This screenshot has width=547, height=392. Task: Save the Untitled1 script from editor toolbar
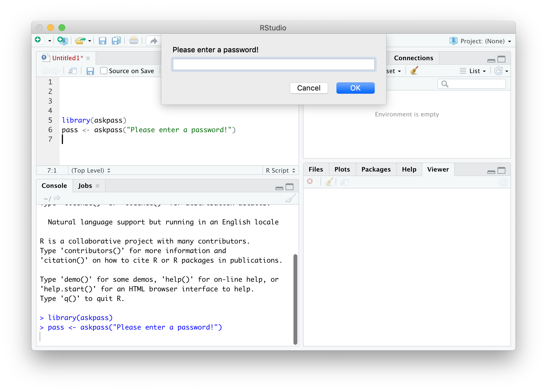(x=90, y=71)
